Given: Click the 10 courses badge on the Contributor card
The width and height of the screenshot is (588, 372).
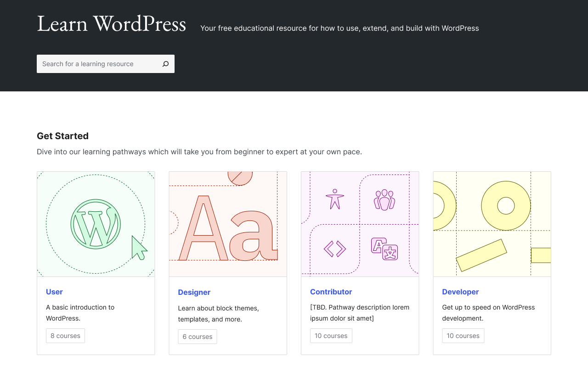Looking at the screenshot, I should [x=331, y=336].
